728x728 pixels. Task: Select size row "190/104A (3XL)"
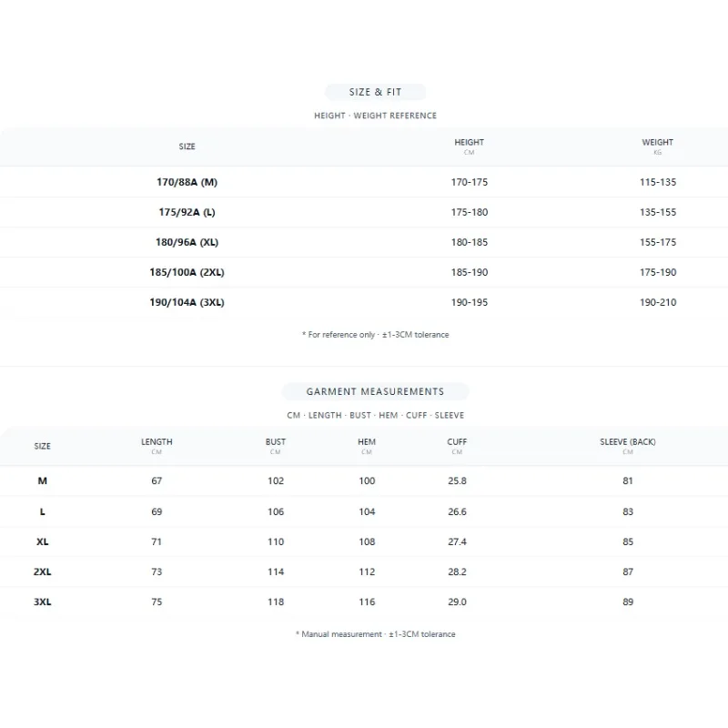tap(187, 303)
